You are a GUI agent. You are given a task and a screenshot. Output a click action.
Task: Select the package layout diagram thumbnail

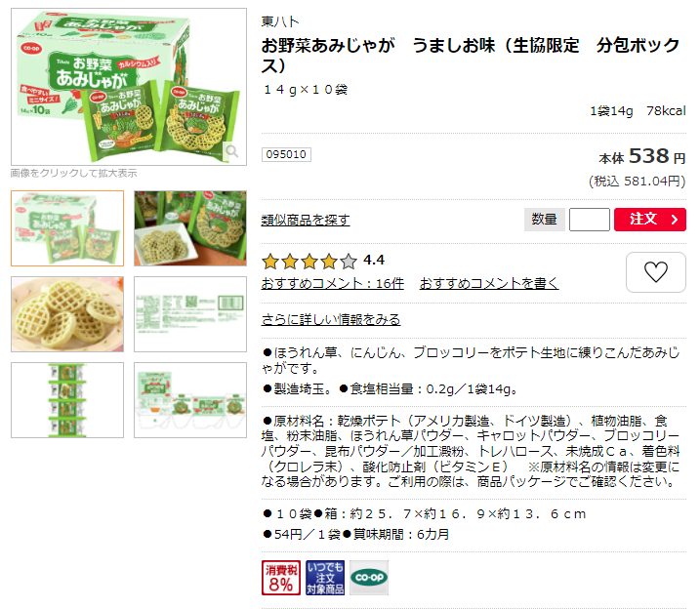click(190, 400)
